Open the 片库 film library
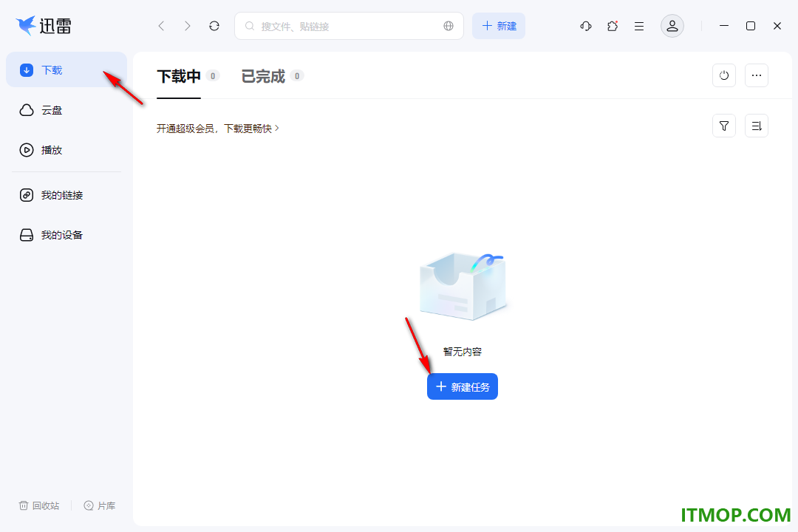This screenshot has height=532, width=798. point(100,505)
